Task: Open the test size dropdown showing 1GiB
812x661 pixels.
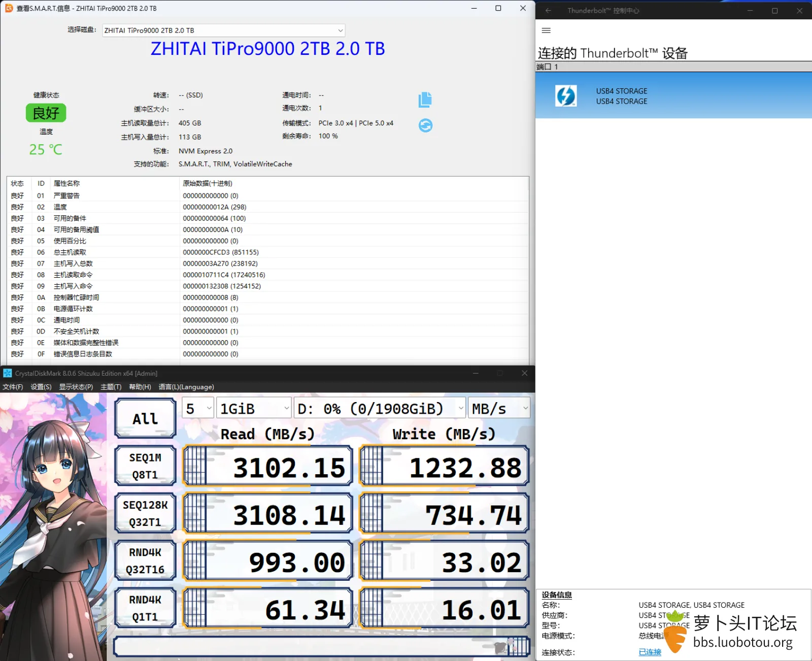Action: click(x=254, y=408)
